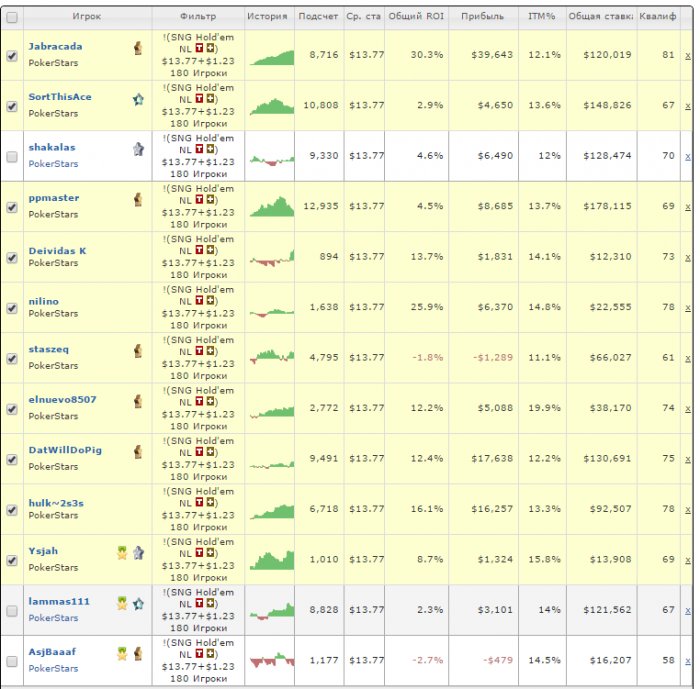Uncheck the staszeq row checkbox

[12, 359]
